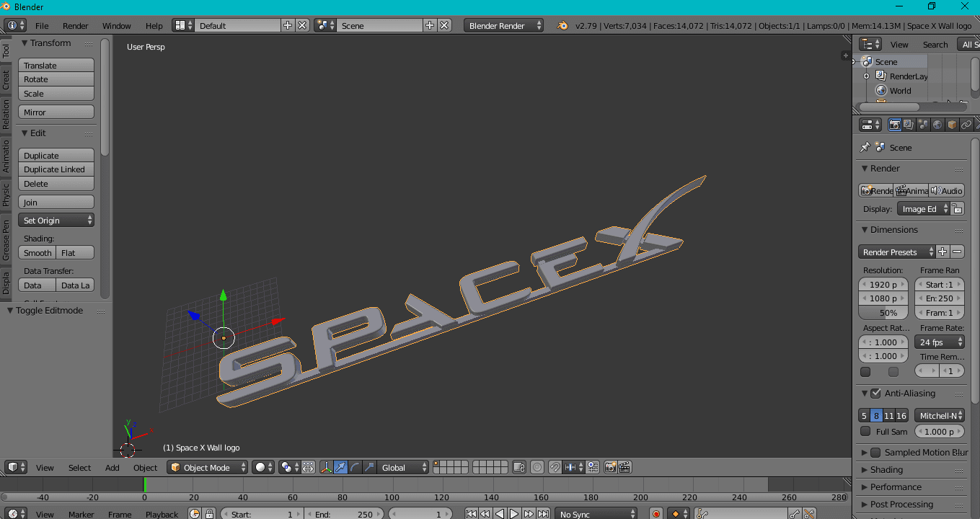Select the translate manipulator arrow icon

click(x=340, y=467)
